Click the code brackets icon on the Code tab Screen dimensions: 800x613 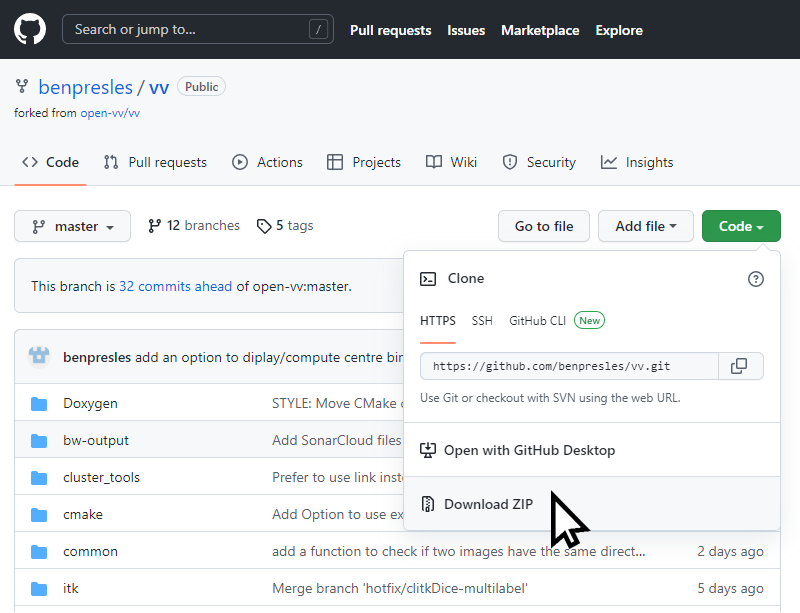pos(30,162)
